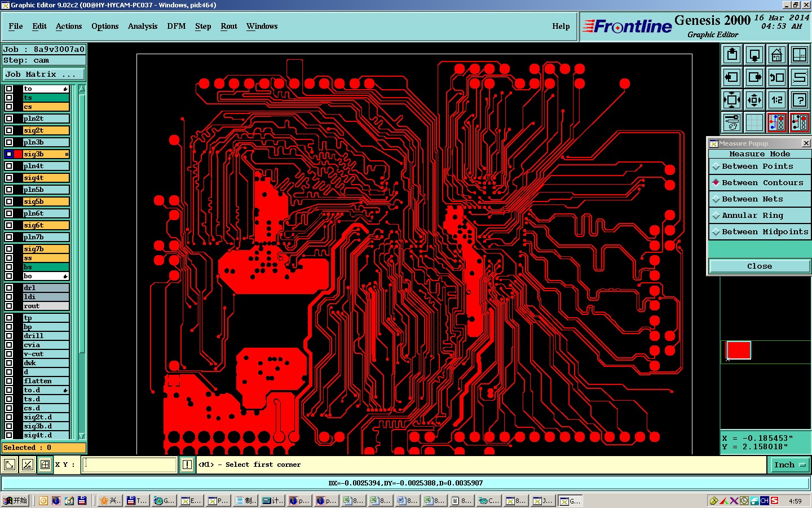Open the File menu
The height and width of the screenshot is (508, 812).
[x=16, y=27]
